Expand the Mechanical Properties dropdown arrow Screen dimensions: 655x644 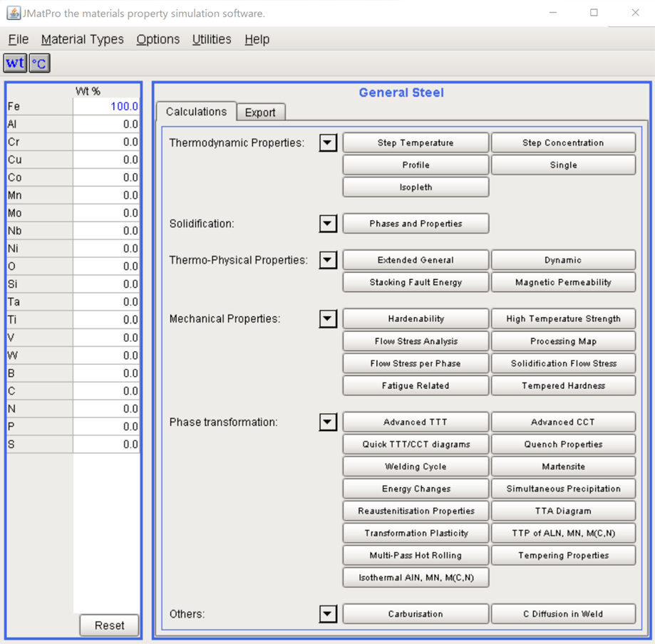point(328,319)
